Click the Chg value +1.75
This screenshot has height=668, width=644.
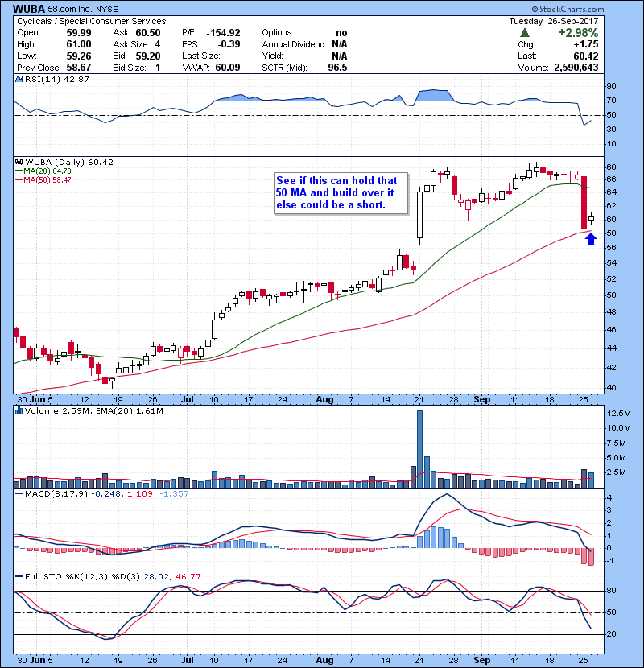(585, 44)
